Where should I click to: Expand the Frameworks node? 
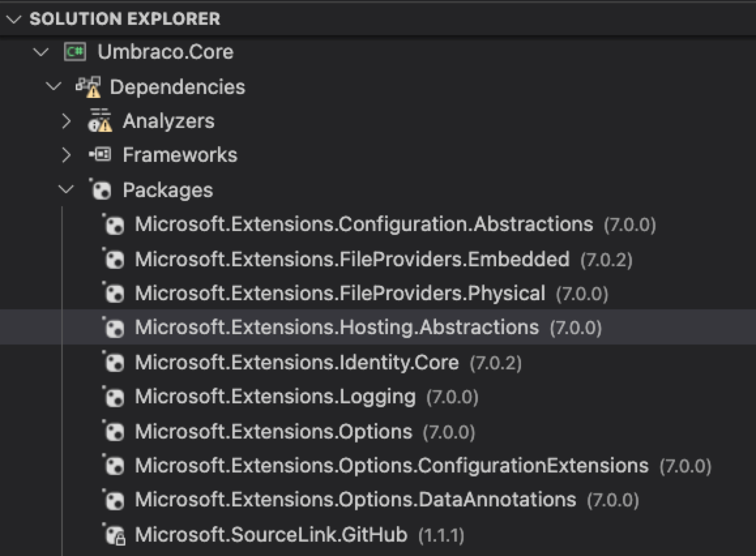(x=65, y=155)
